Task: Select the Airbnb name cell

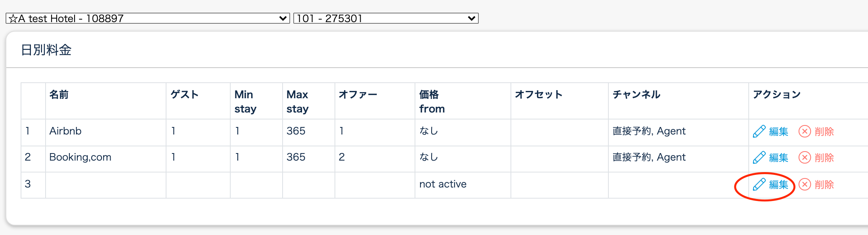Action: pos(65,131)
